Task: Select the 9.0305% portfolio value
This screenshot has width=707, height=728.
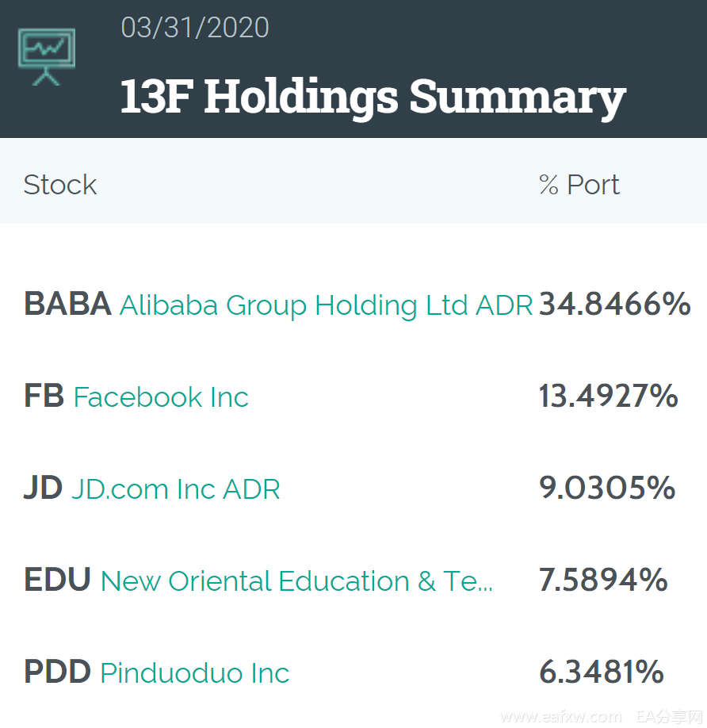Action: click(607, 488)
